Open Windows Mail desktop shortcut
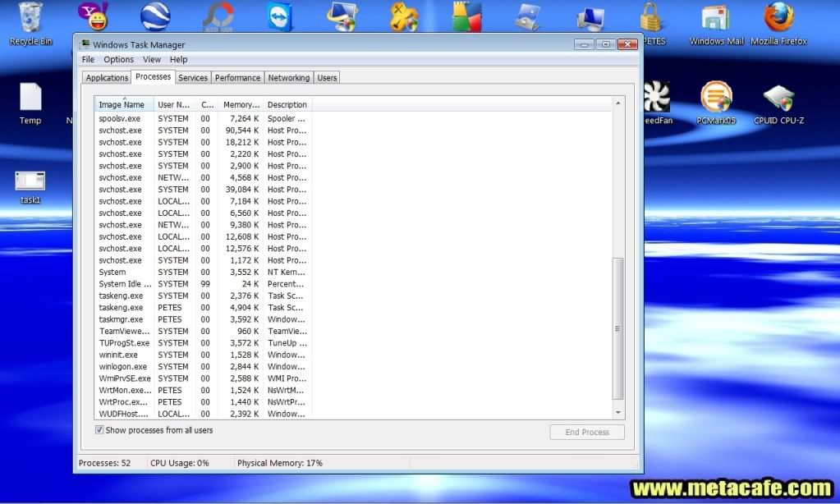This screenshot has height=504, width=840. click(x=716, y=18)
